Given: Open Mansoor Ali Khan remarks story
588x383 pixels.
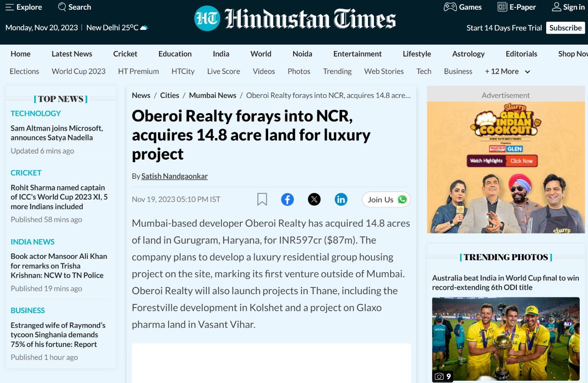Looking at the screenshot, I should [x=59, y=266].
